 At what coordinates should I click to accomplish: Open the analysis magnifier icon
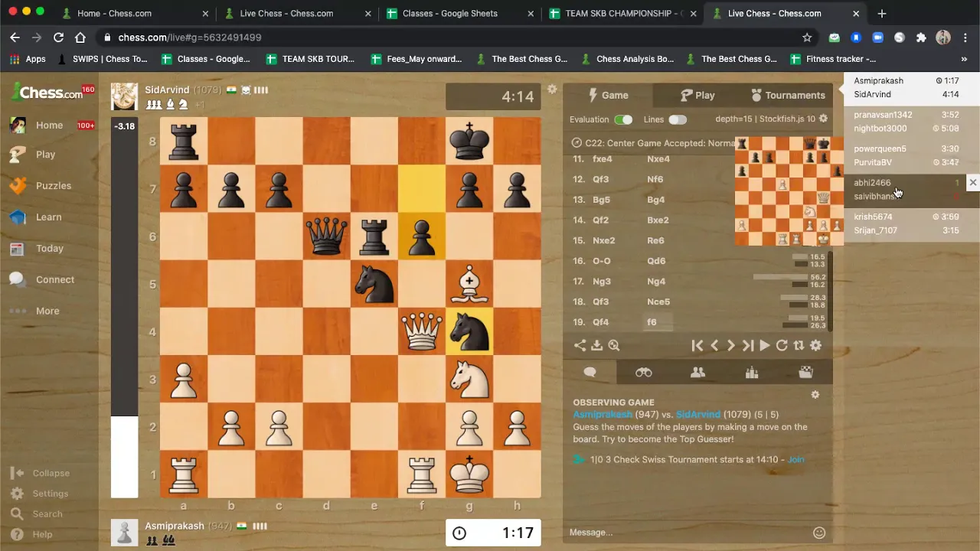pyautogui.click(x=613, y=345)
